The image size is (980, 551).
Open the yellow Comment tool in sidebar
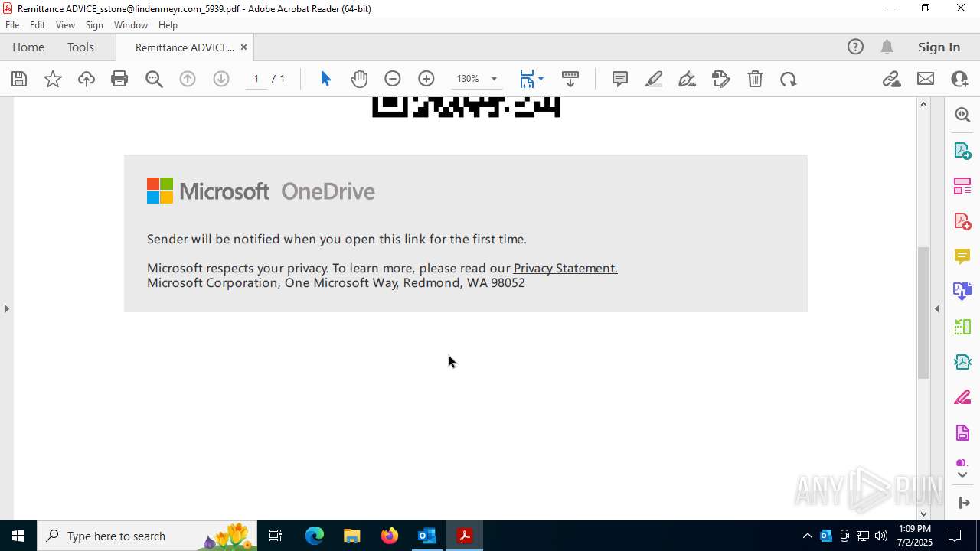(x=962, y=256)
